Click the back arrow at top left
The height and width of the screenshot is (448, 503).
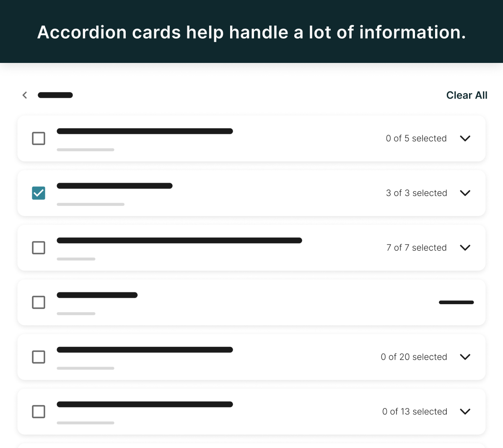(24, 95)
